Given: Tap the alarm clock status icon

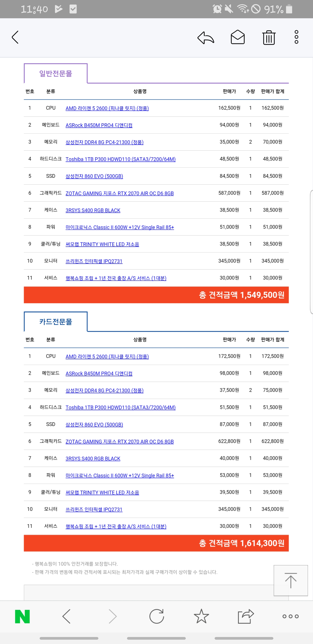Looking at the screenshot, I should pyautogui.click(x=217, y=9).
